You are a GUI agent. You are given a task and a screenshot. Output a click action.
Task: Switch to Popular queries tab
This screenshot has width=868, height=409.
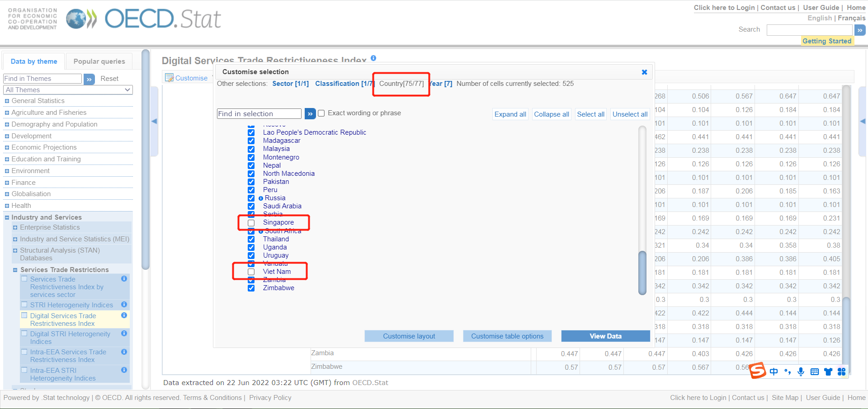point(99,61)
